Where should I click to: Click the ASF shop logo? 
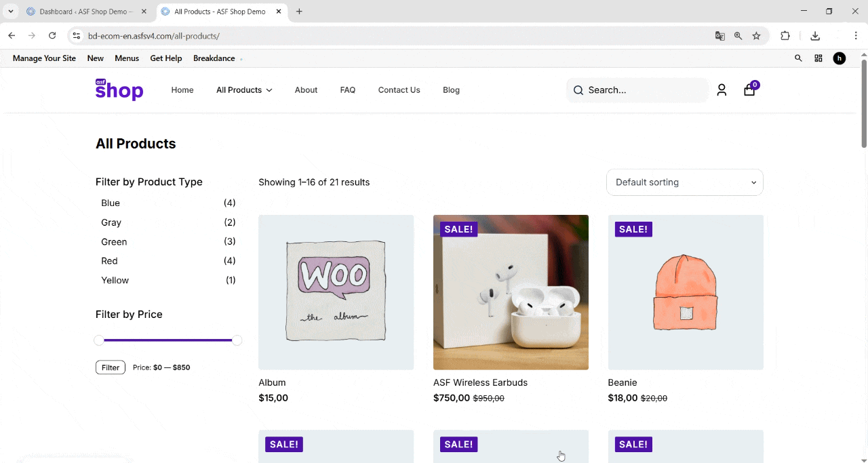(119, 89)
